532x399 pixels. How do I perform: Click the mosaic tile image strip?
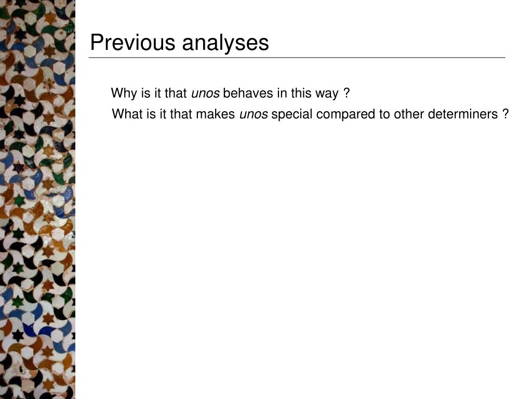pyautogui.click(x=37, y=199)
